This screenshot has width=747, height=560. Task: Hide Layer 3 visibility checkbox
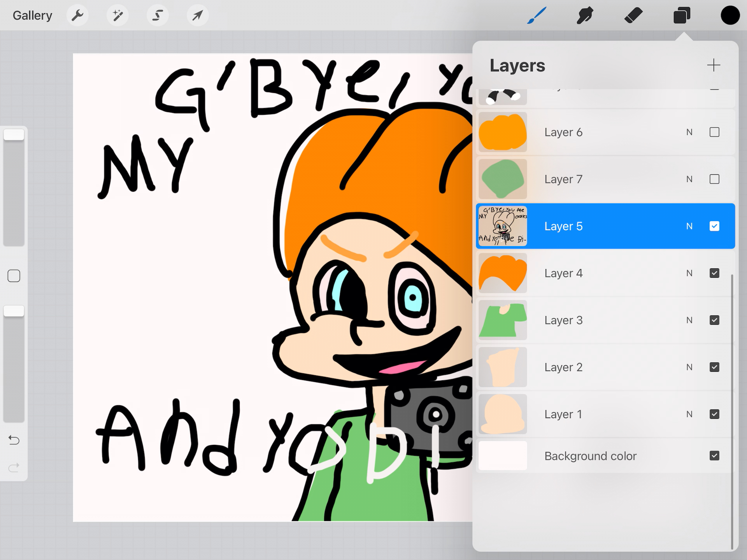click(x=714, y=320)
